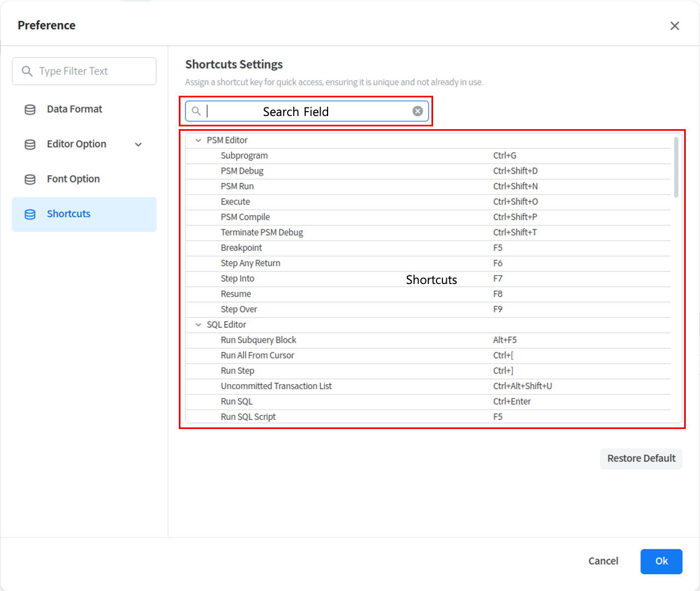Image resolution: width=700 pixels, height=591 pixels.
Task: Collapse the SQL Editor group
Action: point(199,325)
